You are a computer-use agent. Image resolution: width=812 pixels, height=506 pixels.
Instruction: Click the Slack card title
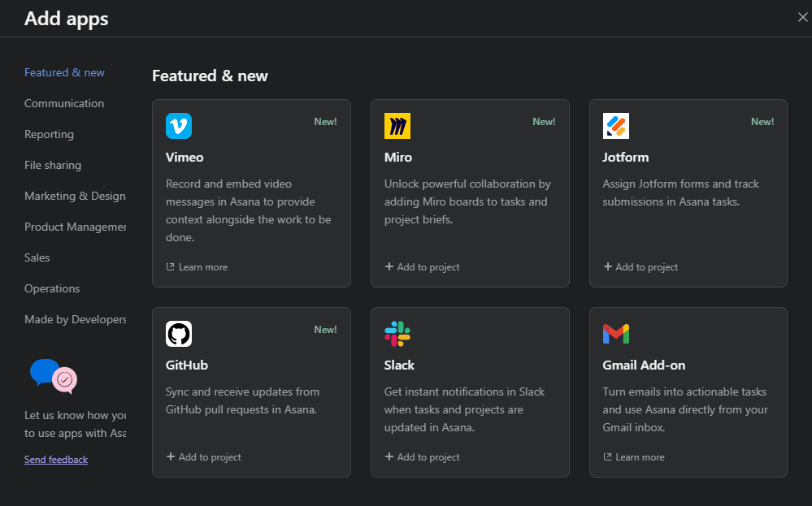399,365
